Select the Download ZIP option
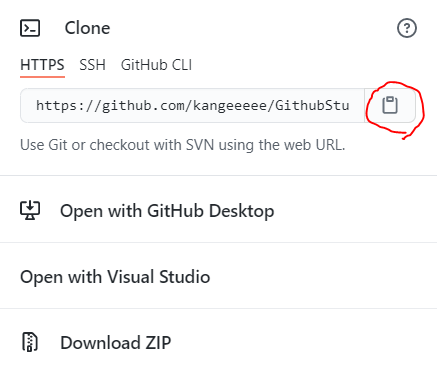 219,342
